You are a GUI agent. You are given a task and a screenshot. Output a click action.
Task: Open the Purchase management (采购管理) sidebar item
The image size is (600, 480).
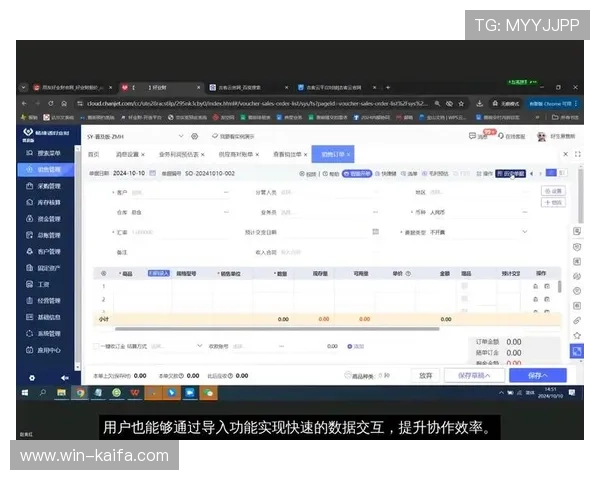point(43,186)
